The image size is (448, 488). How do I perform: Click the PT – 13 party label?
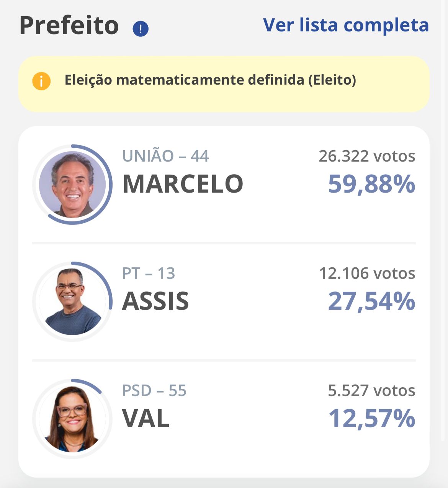[x=149, y=273]
